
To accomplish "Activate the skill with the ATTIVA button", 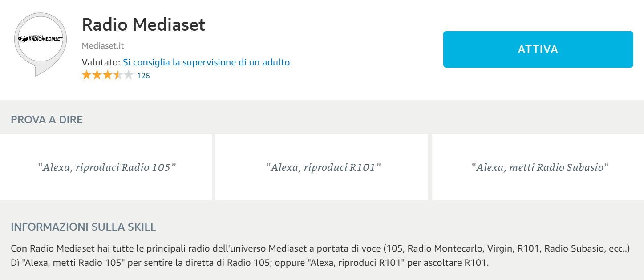I will (x=538, y=49).
